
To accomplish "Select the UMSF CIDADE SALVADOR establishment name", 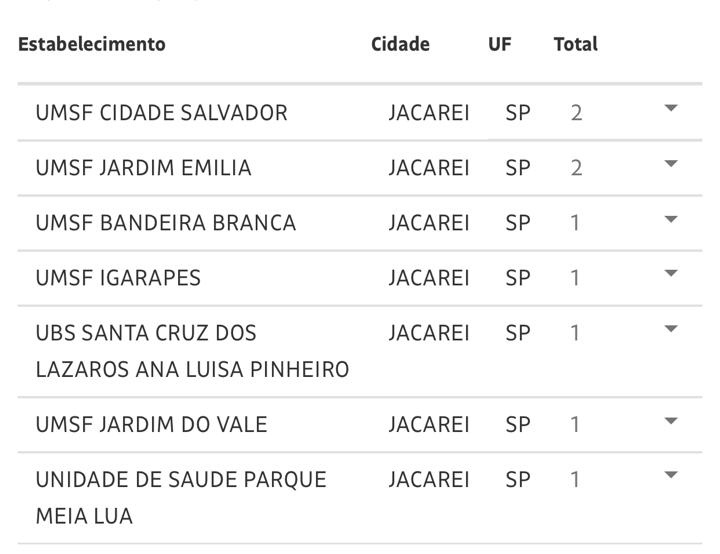I will (x=162, y=113).
